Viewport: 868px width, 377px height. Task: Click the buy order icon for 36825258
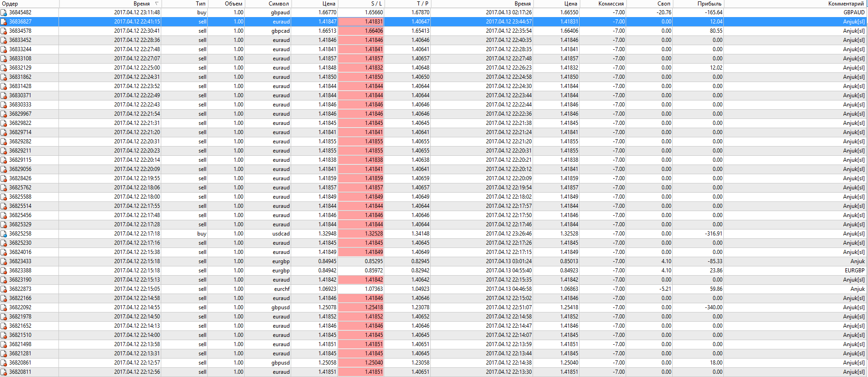(4, 234)
